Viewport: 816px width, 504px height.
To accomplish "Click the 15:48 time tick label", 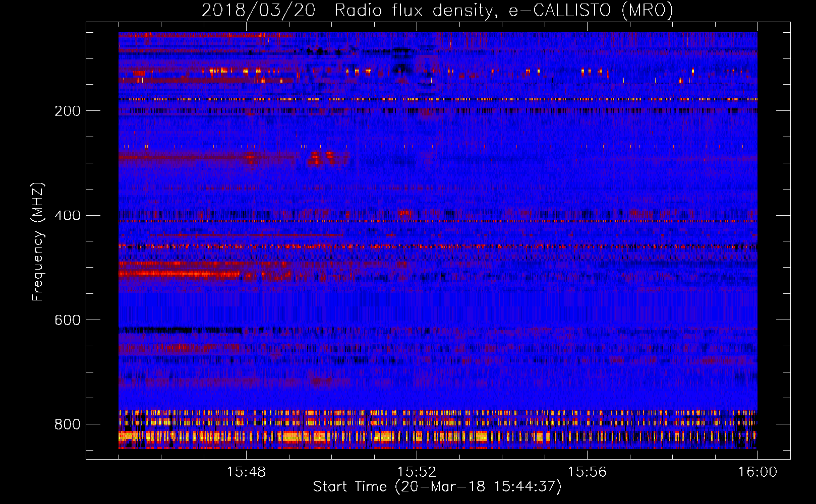I will [x=246, y=472].
